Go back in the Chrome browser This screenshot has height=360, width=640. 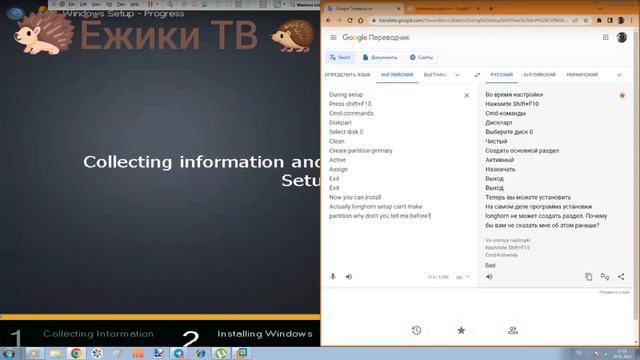[x=329, y=20]
